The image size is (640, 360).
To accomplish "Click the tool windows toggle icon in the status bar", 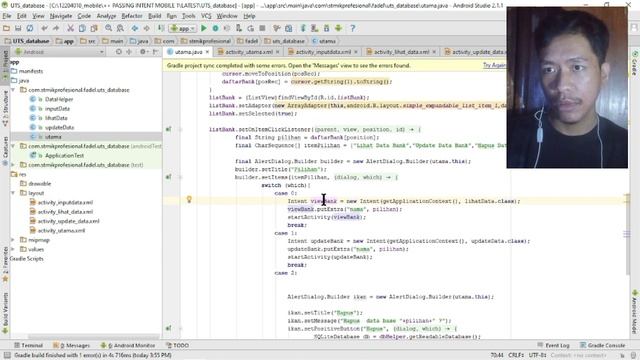I will pos(7,355).
